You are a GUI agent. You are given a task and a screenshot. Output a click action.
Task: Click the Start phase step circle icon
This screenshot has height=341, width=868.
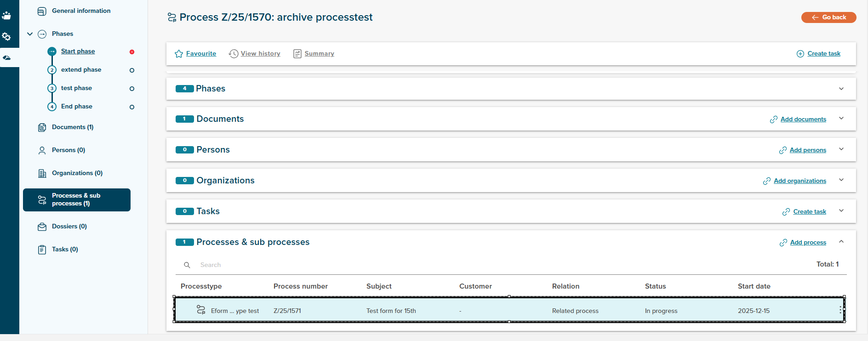52,51
